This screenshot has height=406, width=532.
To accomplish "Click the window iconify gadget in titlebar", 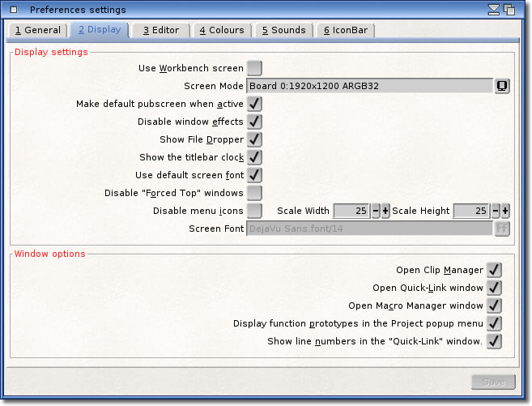I will (494, 10).
